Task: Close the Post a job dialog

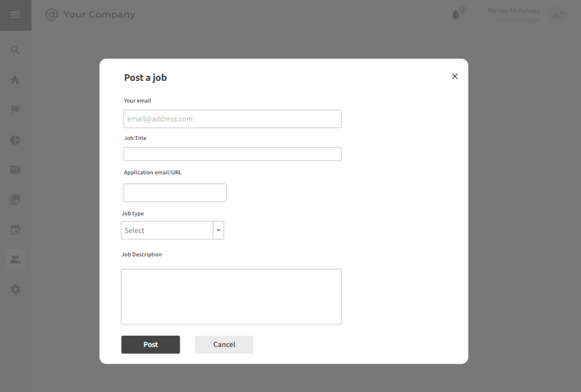Action: coord(454,76)
